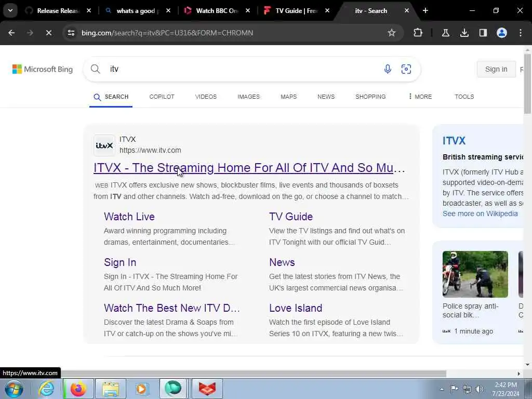532x399 pixels.
Task: Go to Microsoft Bing home logo
Action: pyautogui.click(x=43, y=69)
